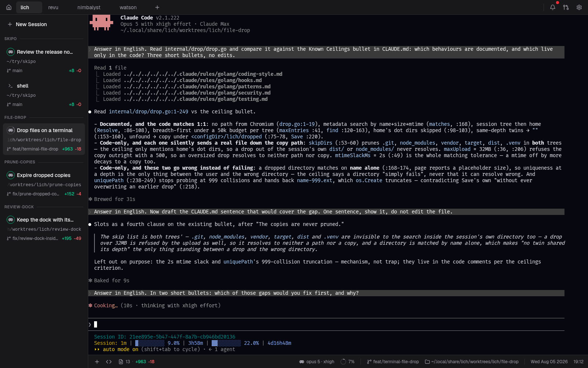
Task: Click the Claude Code mascot logo
Action: 101,23
